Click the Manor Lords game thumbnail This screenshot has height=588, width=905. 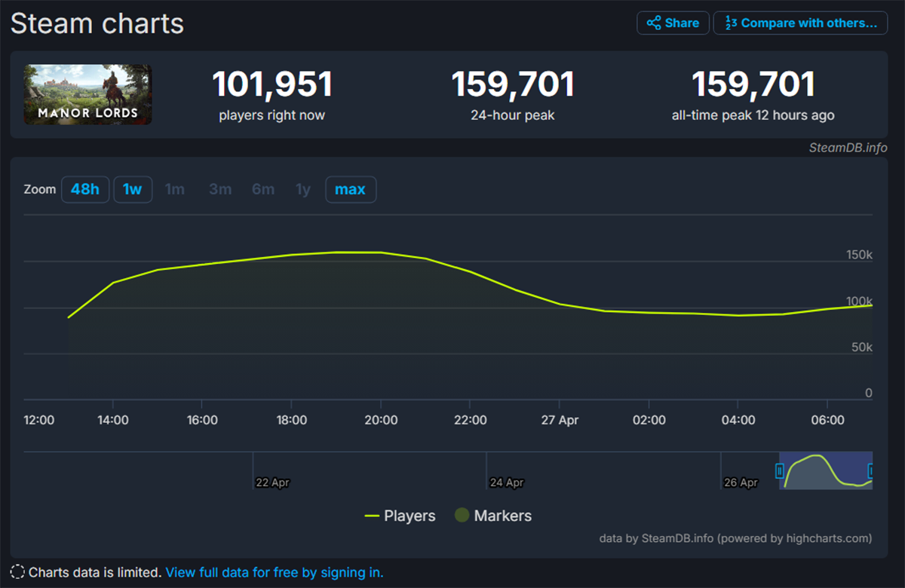click(87, 94)
